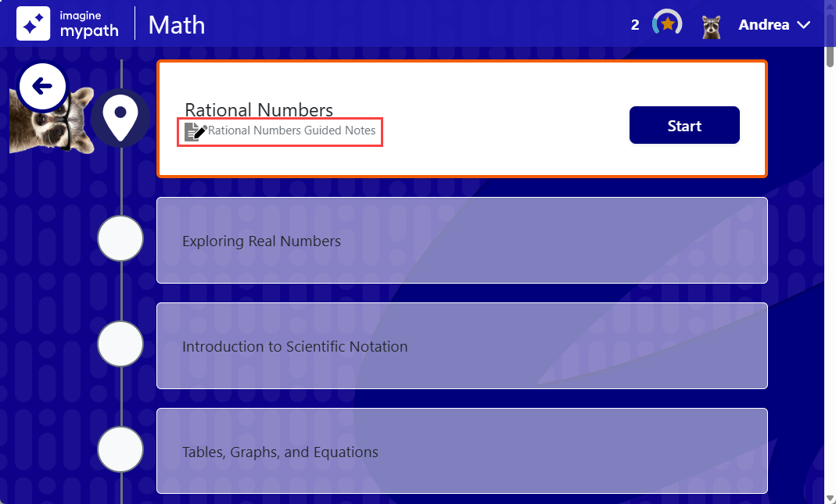
Task: Select the Exploring Real Numbers lesson card
Action: (x=461, y=241)
